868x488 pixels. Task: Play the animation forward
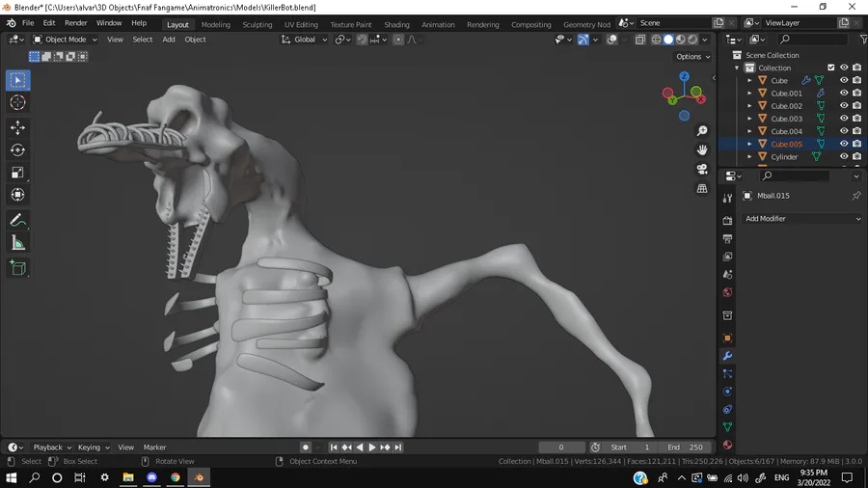(372, 447)
